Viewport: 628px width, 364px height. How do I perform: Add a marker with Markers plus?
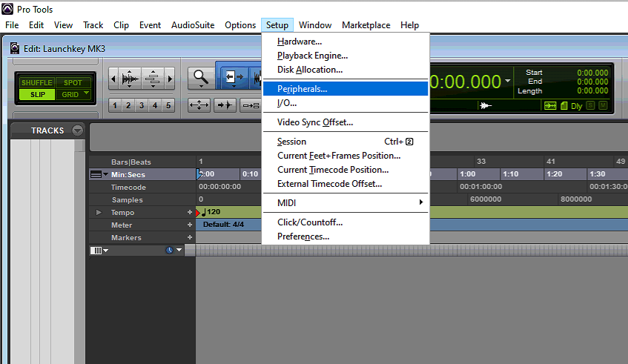click(190, 237)
